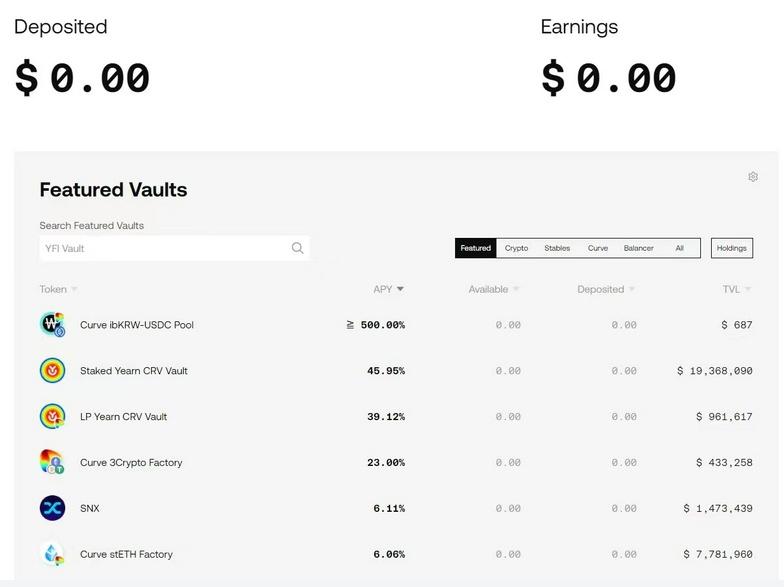Open the Curve stETH Factory vault
The image size is (784, 587).
(126, 554)
